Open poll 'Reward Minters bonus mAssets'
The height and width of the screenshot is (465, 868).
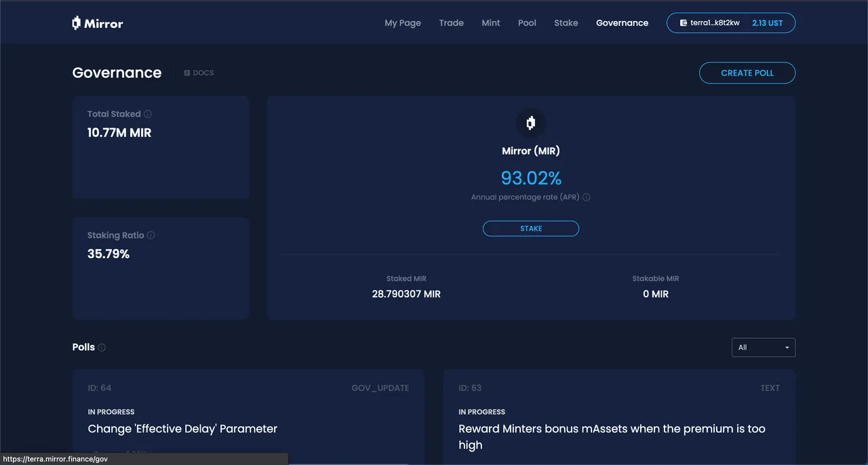(612, 437)
